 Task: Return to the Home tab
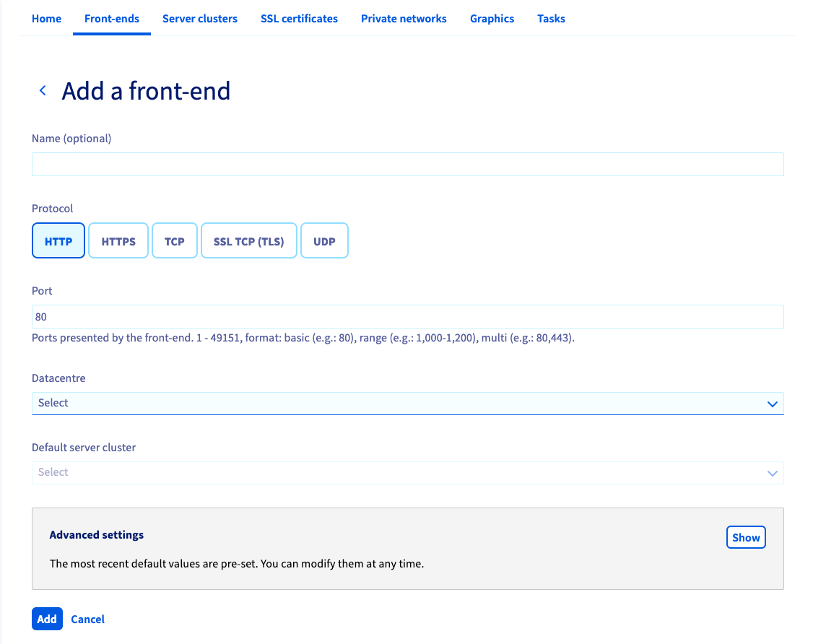pos(46,18)
